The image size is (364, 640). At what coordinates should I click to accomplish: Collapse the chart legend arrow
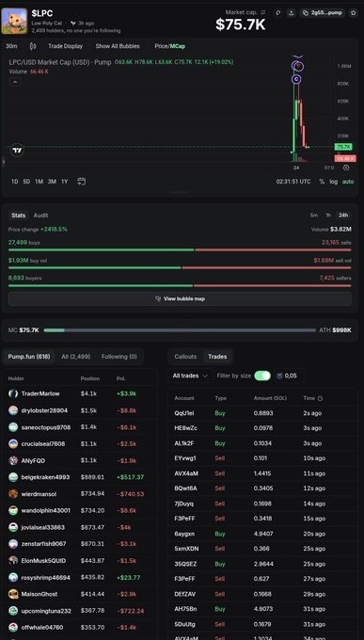(x=15, y=82)
